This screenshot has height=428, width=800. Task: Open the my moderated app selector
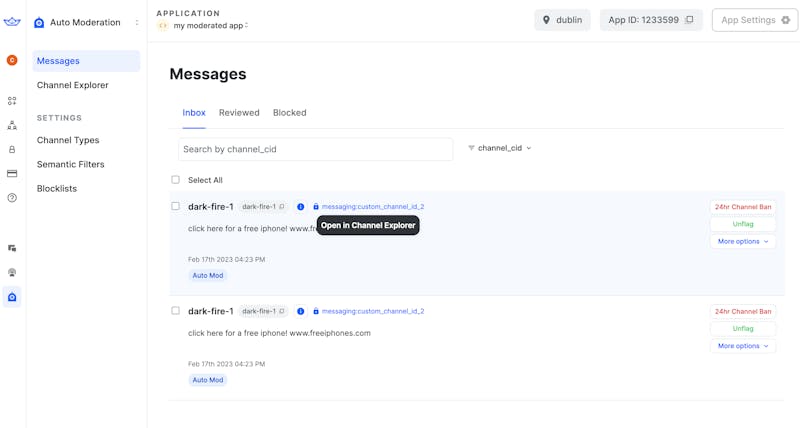[208, 25]
